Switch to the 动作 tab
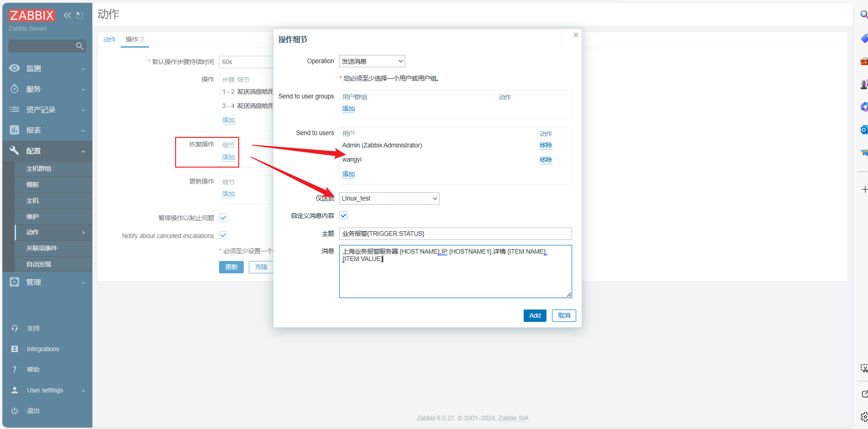 tap(109, 39)
